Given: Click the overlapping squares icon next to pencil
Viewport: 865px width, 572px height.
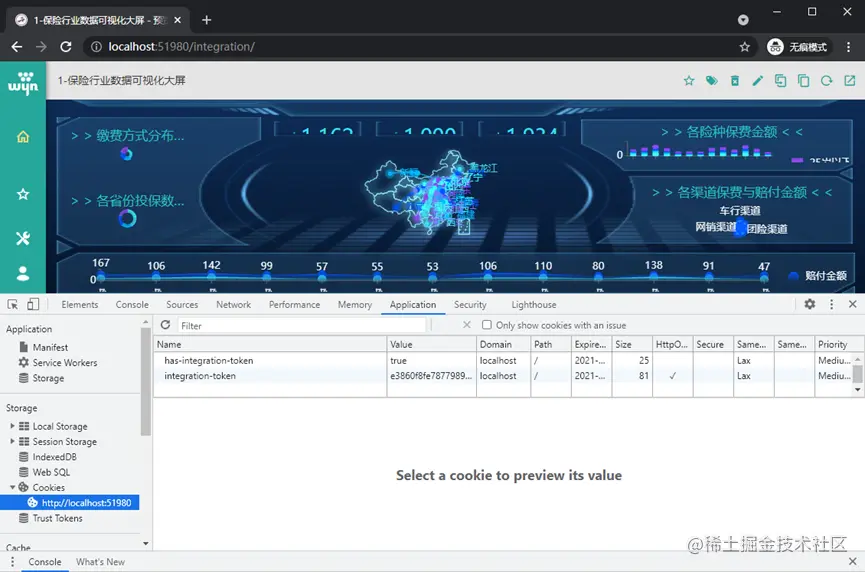Looking at the screenshot, I should [x=780, y=81].
